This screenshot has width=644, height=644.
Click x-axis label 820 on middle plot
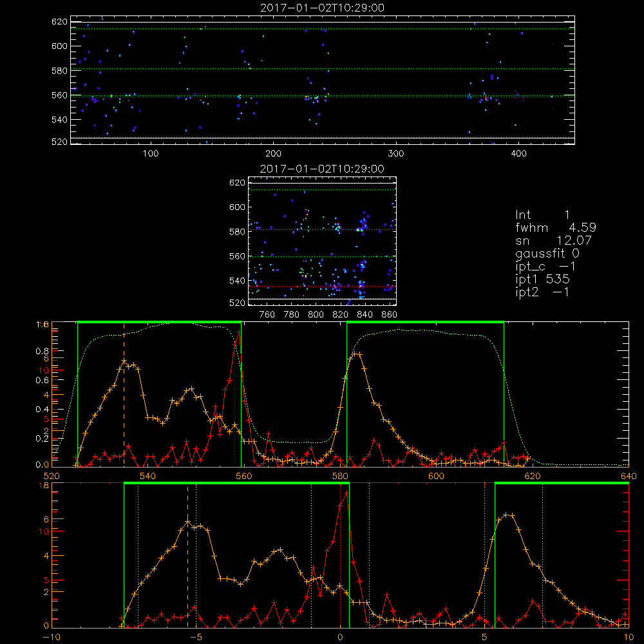(x=341, y=315)
